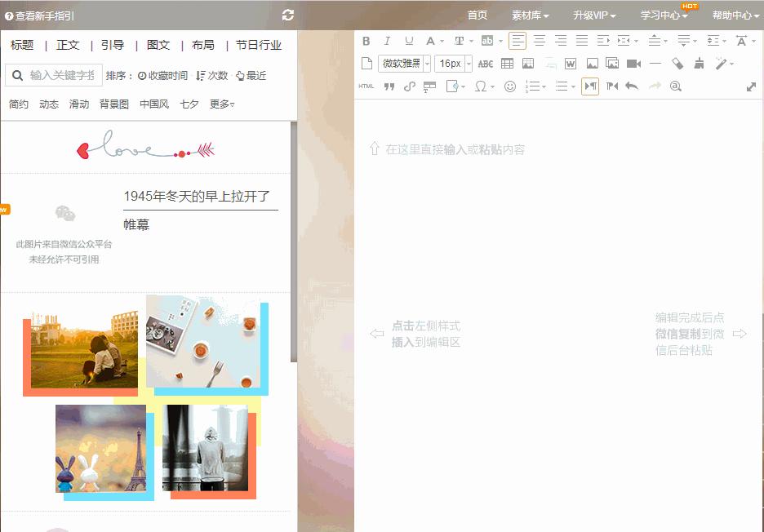Insert a special character with the Ω icon
Viewport: 764px width, 532px height.
pos(481,85)
